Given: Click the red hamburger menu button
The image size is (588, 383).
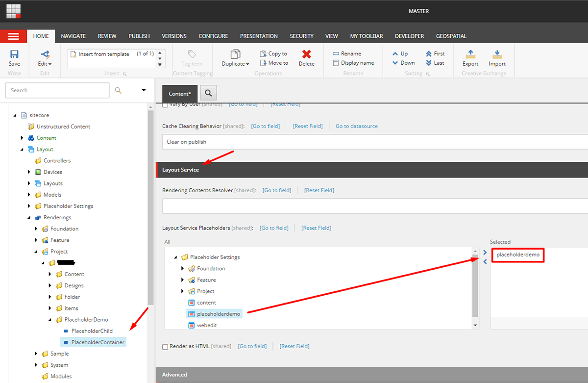Looking at the screenshot, I should coord(13,36).
